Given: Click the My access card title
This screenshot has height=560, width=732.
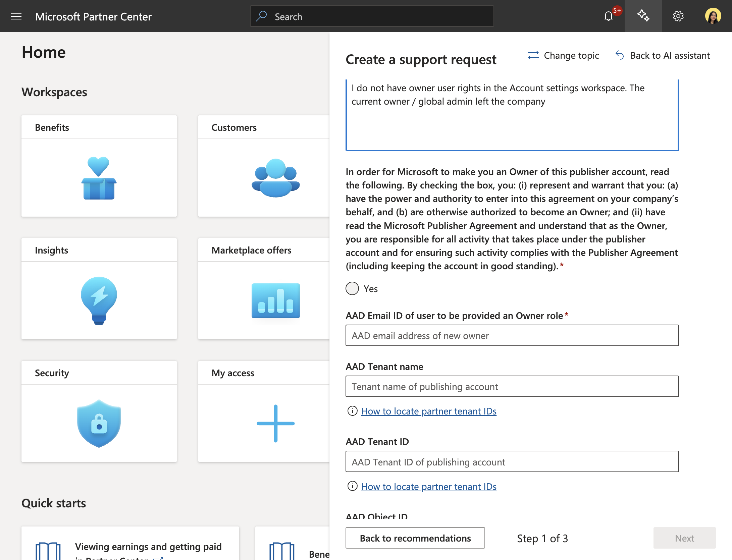Looking at the screenshot, I should click(x=233, y=373).
